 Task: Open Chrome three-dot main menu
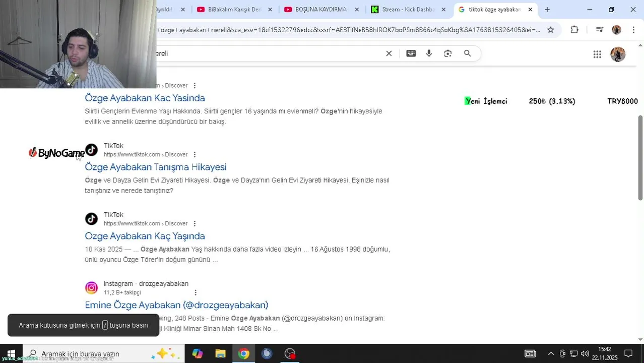click(x=633, y=30)
